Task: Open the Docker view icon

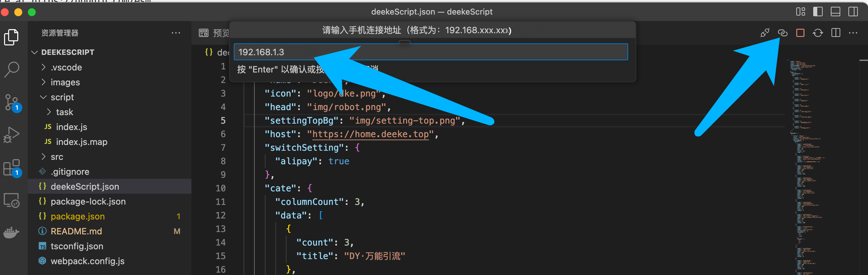Action: coord(12,232)
